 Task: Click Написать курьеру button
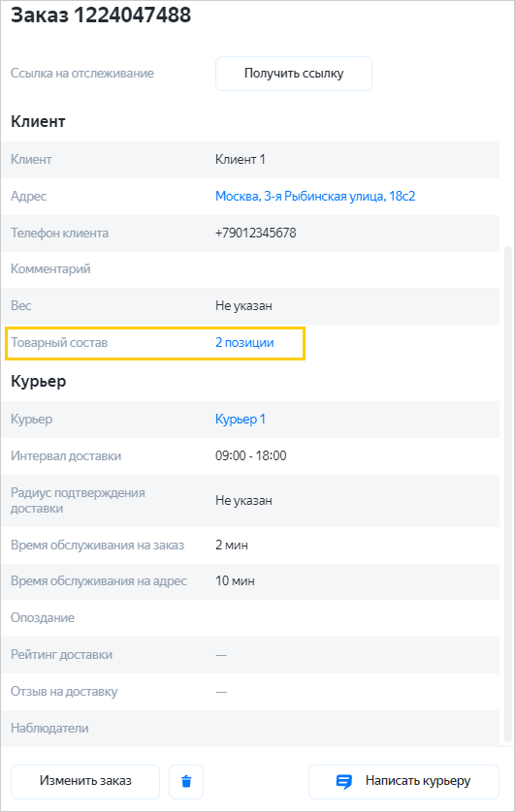(403, 781)
